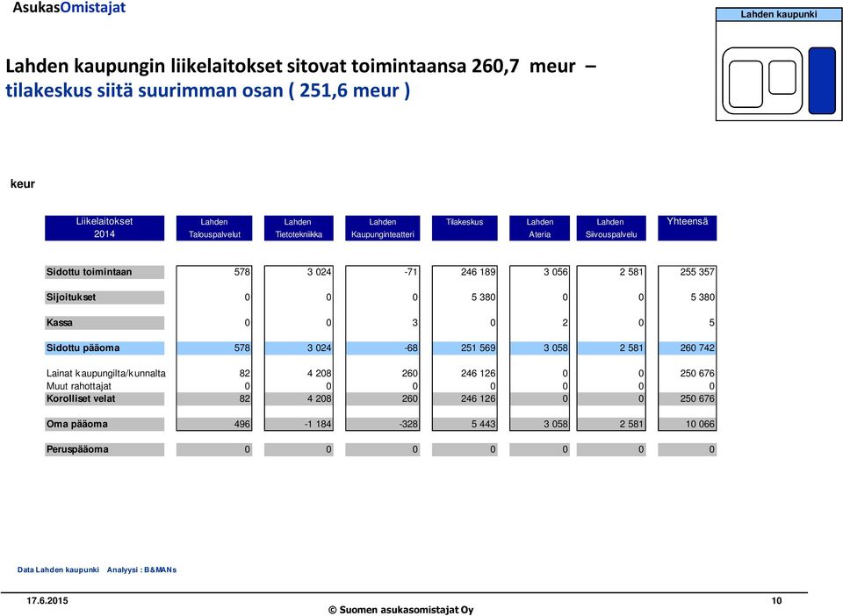Click the solid blue rounded bar in diagram

822,81
